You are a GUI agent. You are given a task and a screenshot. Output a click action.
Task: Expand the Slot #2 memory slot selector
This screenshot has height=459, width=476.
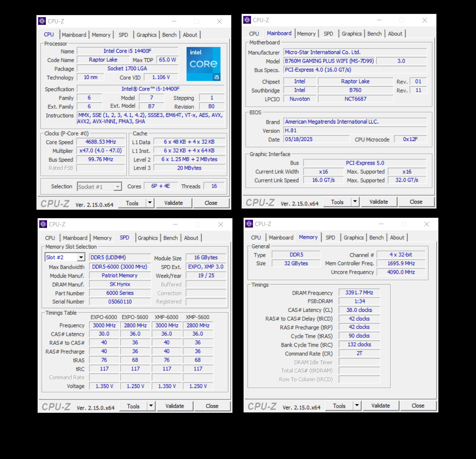[81, 257]
